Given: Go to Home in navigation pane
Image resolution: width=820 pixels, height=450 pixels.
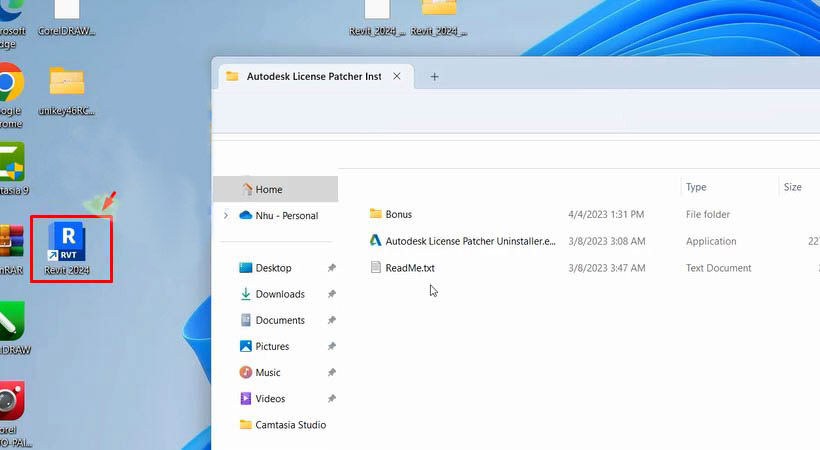Looking at the screenshot, I should 276,189.
